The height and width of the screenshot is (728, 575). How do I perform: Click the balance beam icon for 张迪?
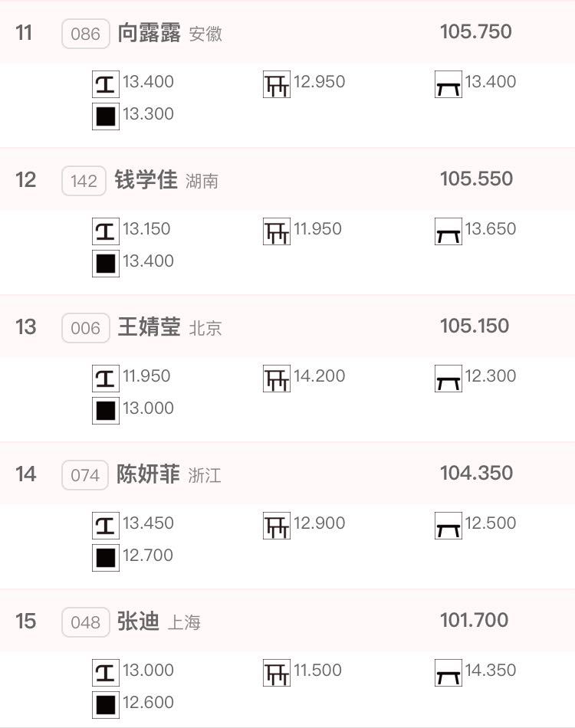pyautogui.click(x=449, y=673)
